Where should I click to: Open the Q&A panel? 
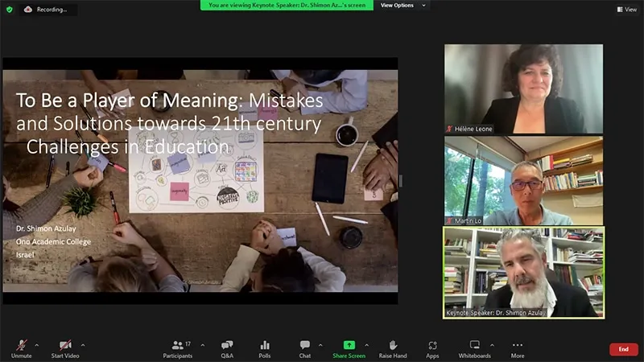tap(227, 348)
